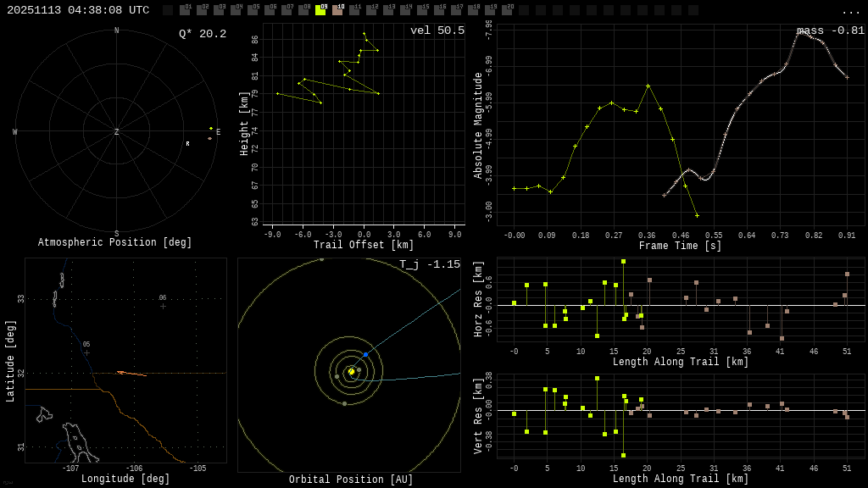
Task: Click the T_j -1.15 label
Action: (x=430, y=264)
